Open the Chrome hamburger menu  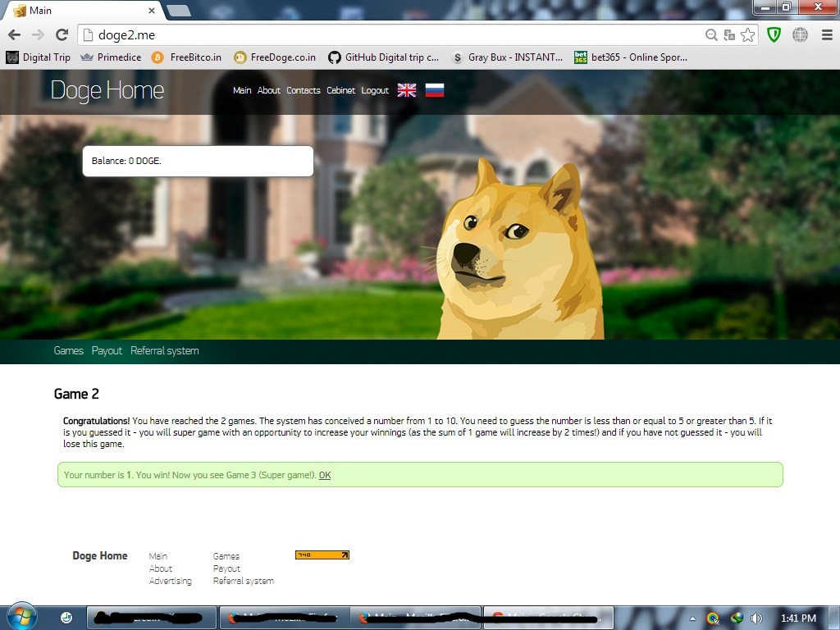point(827,34)
